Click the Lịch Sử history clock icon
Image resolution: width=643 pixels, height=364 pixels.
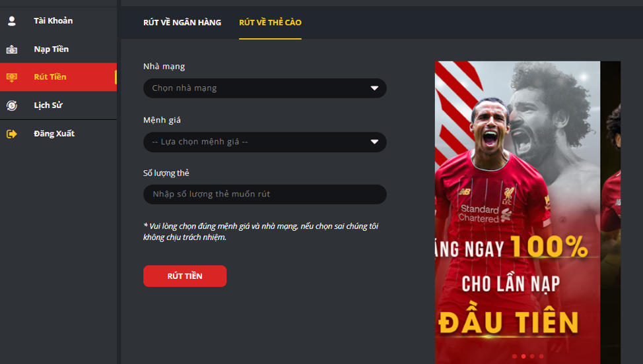tap(12, 106)
